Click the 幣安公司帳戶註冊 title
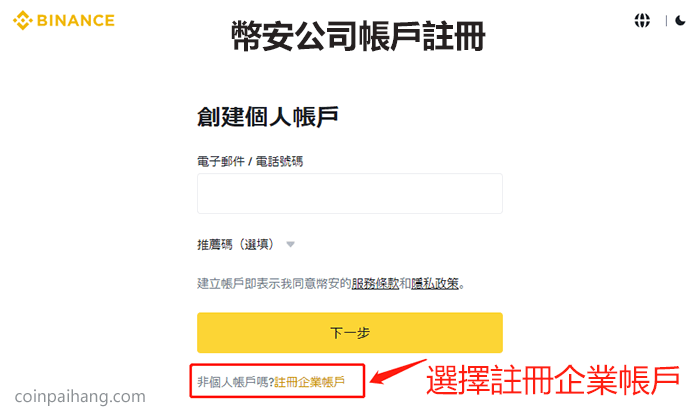 (358, 36)
